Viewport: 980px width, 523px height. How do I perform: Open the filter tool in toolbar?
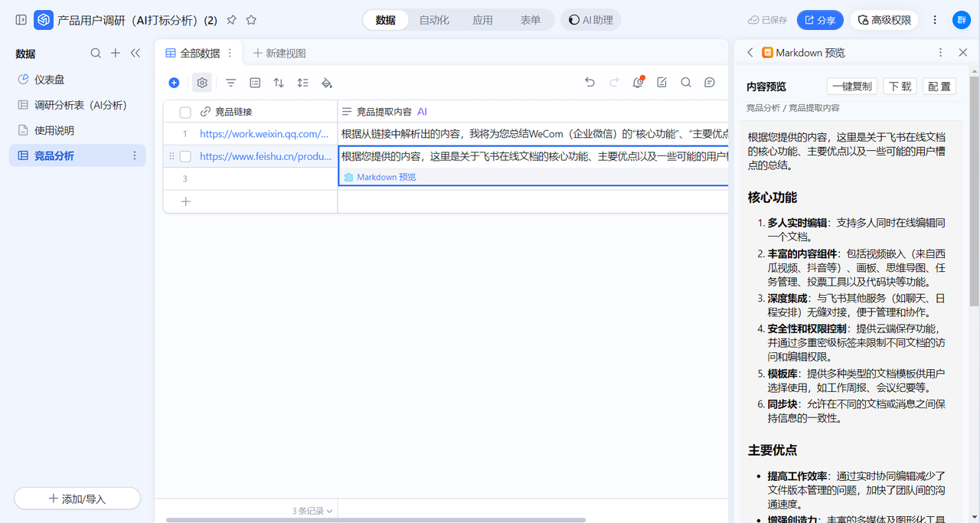pyautogui.click(x=230, y=83)
